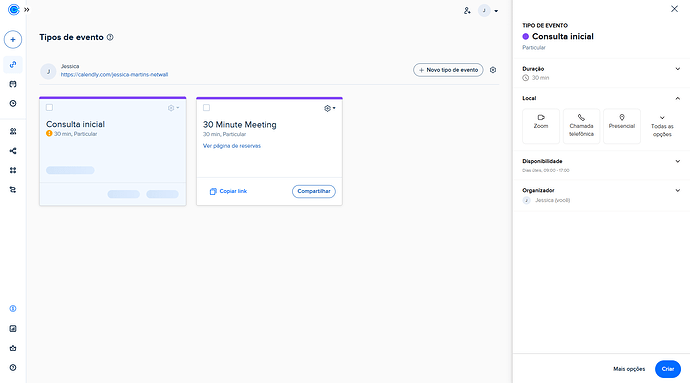Open routing arrows icon in sidebar
Viewport: 690px width, 383px height.
(x=13, y=190)
